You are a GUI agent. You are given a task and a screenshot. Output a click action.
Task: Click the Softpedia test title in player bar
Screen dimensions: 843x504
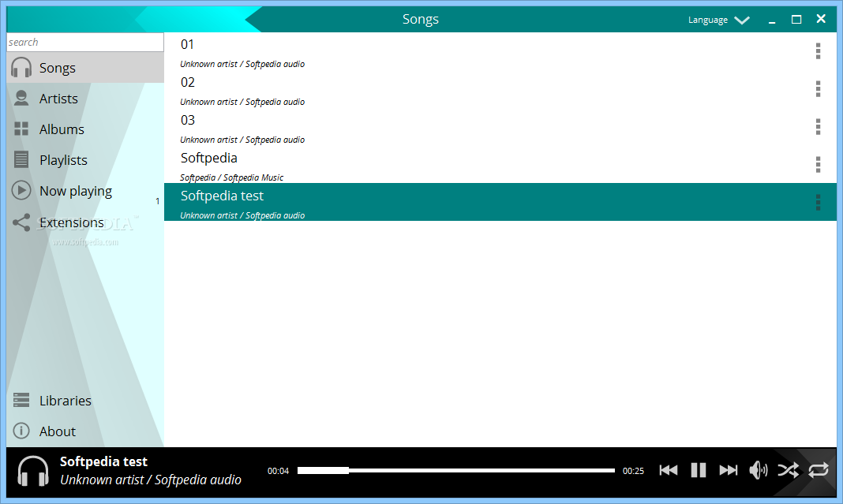(103, 461)
